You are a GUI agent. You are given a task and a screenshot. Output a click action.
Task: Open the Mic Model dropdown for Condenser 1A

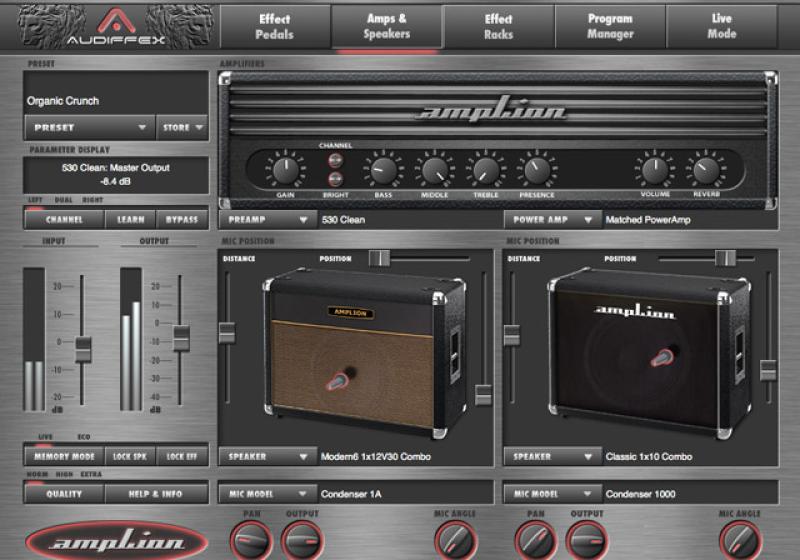[268, 494]
